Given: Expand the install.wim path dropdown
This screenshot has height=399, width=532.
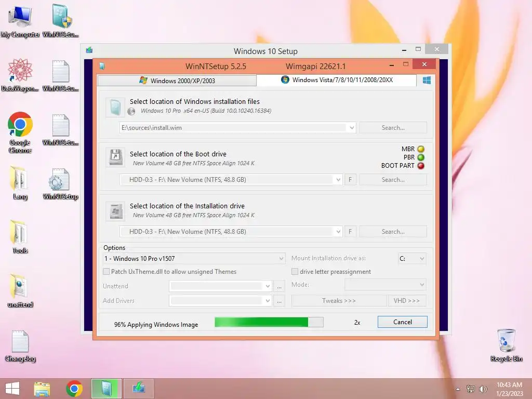Looking at the screenshot, I should pos(352,128).
